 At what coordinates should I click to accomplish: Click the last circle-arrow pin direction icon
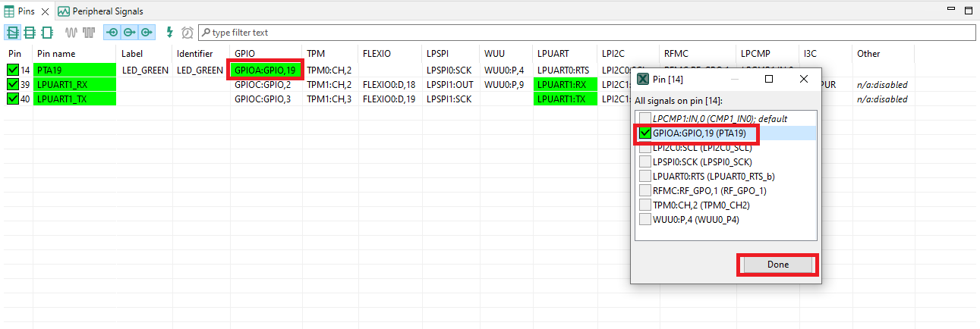point(146,33)
